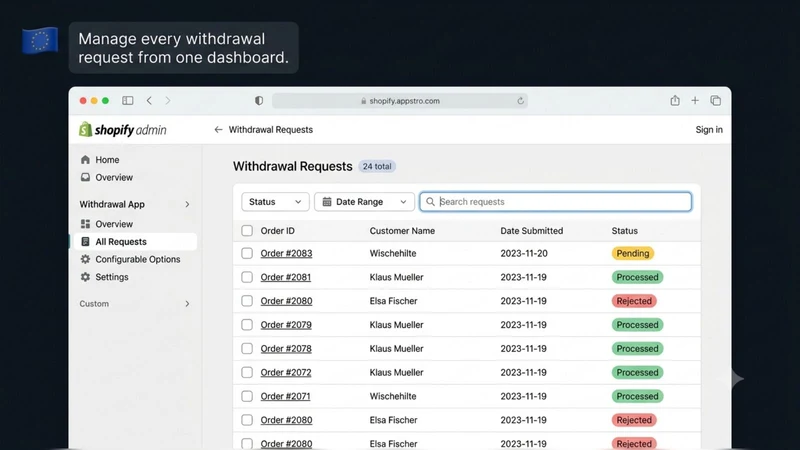
Task: Toggle the select-all checkbox in the table header
Action: [247, 231]
